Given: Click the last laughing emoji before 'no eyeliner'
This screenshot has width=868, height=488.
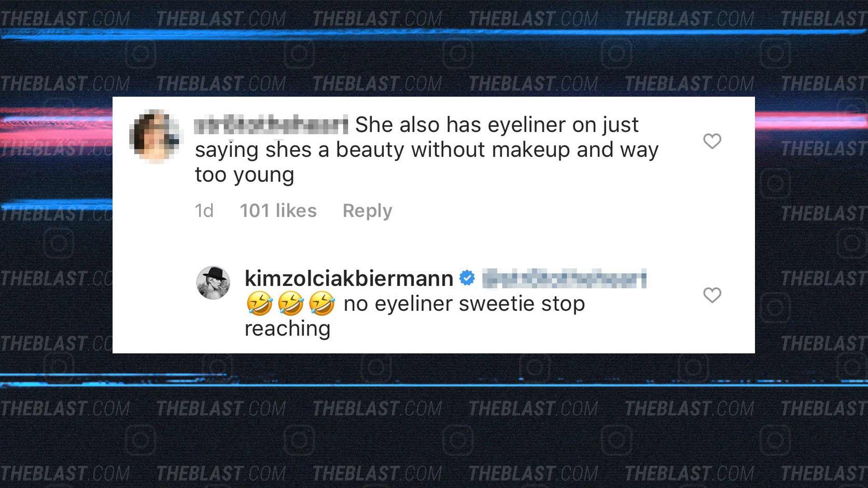Looking at the screenshot, I should click(322, 303).
